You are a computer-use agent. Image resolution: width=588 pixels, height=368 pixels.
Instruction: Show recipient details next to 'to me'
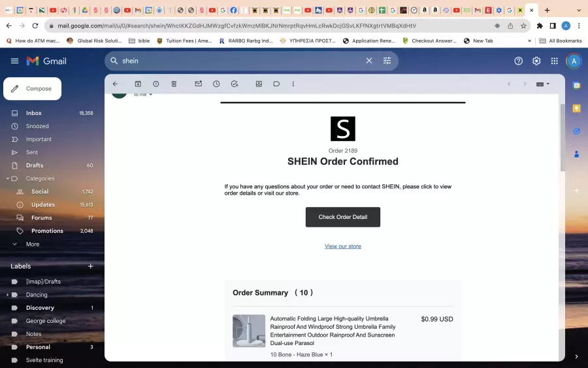pos(151,95)
